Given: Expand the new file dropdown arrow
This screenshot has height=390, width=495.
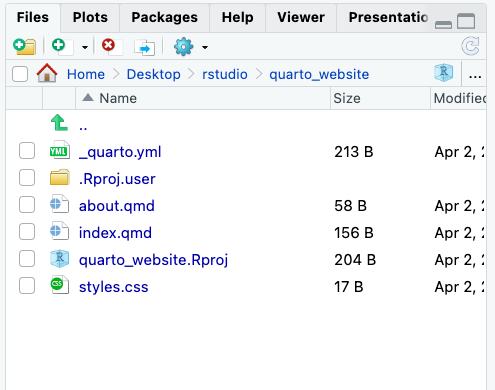Looking at the screenshot, I should pos(85,47).
